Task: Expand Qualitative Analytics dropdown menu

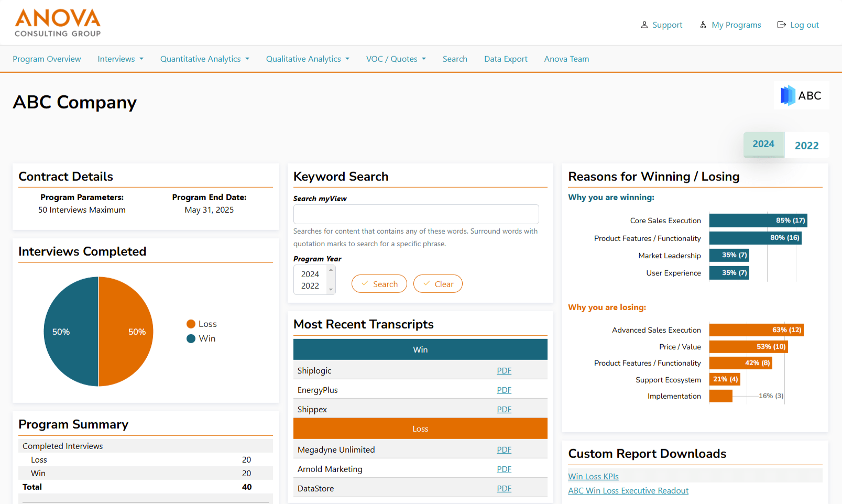Action: [x=308, y=59]
